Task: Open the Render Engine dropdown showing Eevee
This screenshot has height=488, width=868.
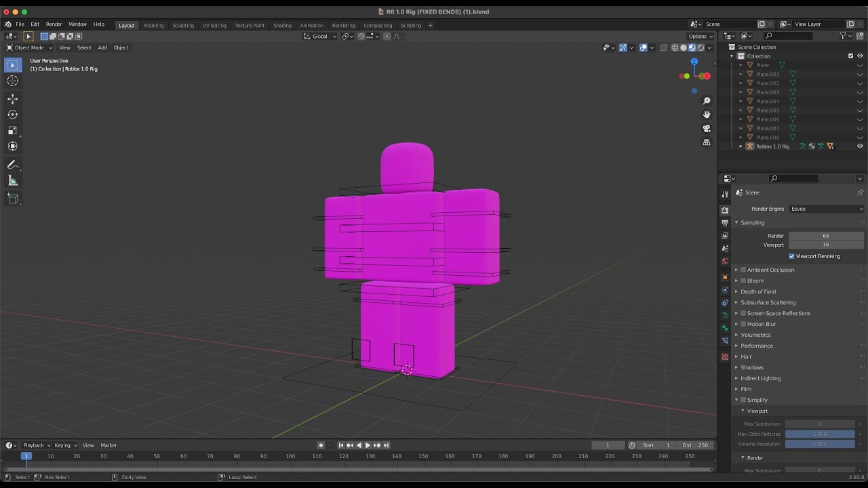Action: 826,209
